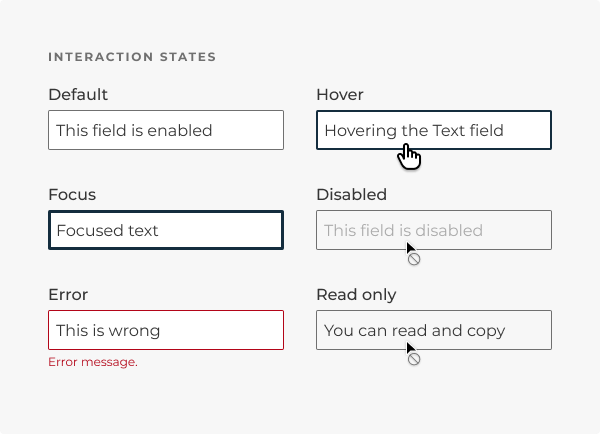Click the red 'Error message.' text
This screenshot has width=600, height=434.
pos(93,362)
